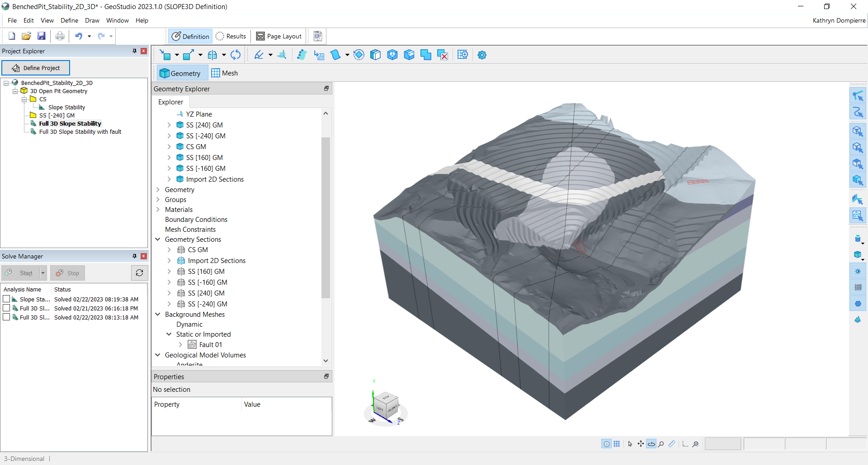Click the Geometry Explorer vertical scrollbar
Image resolution: width=868 pixels, height=465 pixels.
(x=325, y=217)
